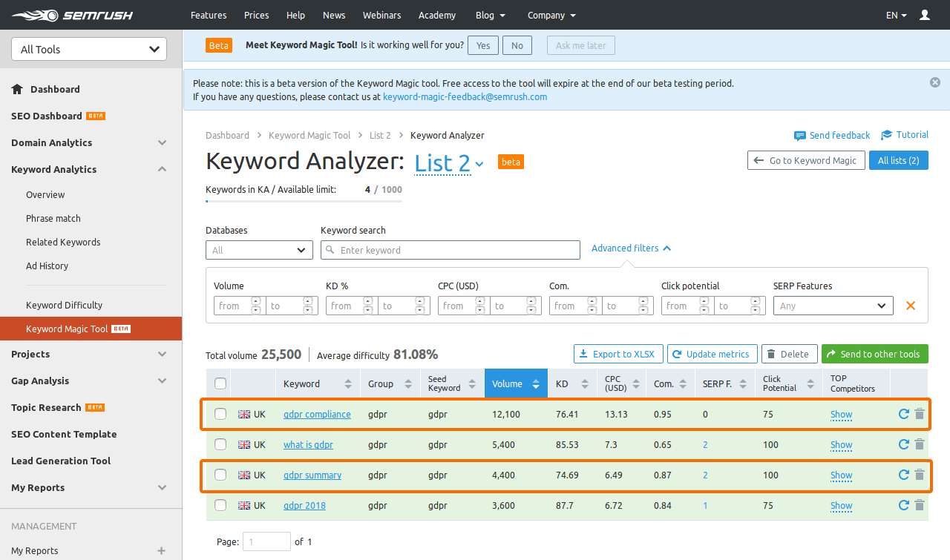
Task: Clear advanced filters with orange X
Action: (911, 306)
